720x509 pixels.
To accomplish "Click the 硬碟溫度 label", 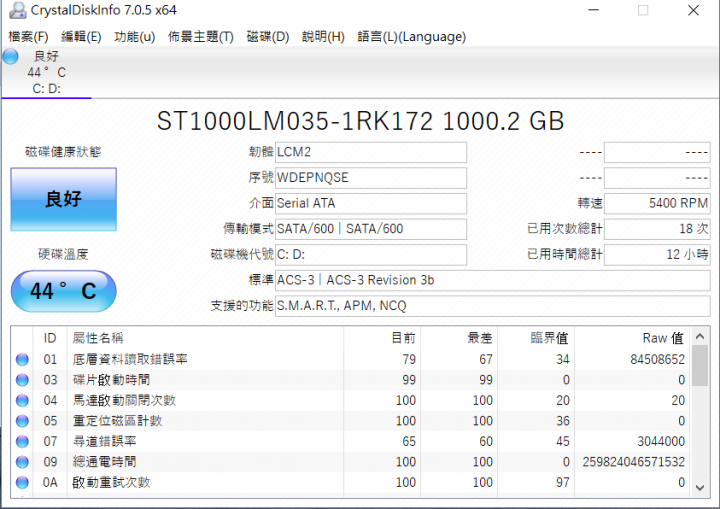I will point(63,254).
